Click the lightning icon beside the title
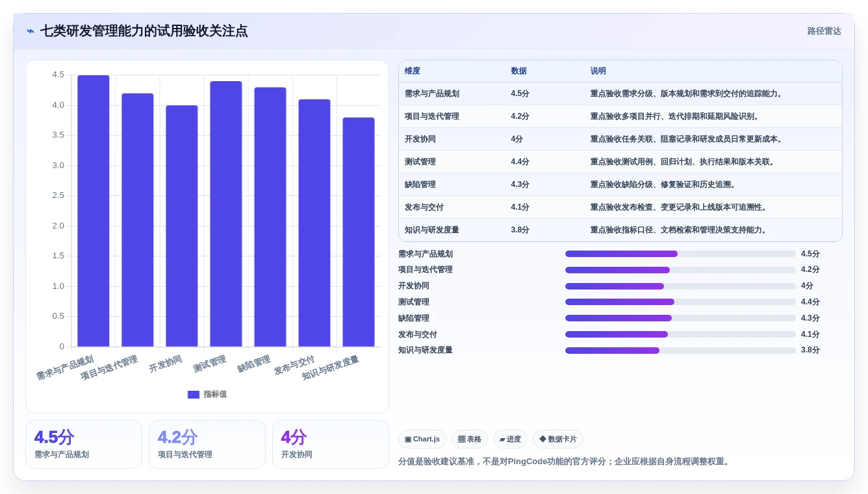The width and height of the screenshot is (868, 494). [x=31, y=31]
